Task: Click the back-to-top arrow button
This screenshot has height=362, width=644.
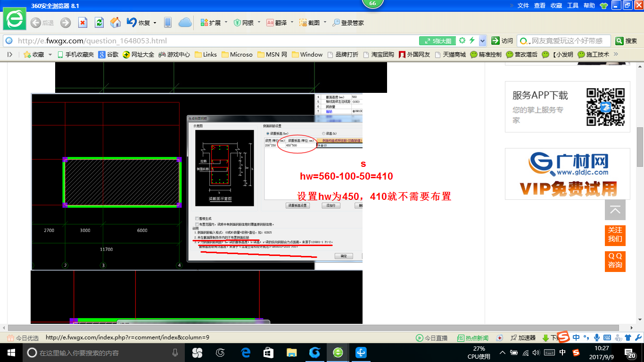Action: 615,210
